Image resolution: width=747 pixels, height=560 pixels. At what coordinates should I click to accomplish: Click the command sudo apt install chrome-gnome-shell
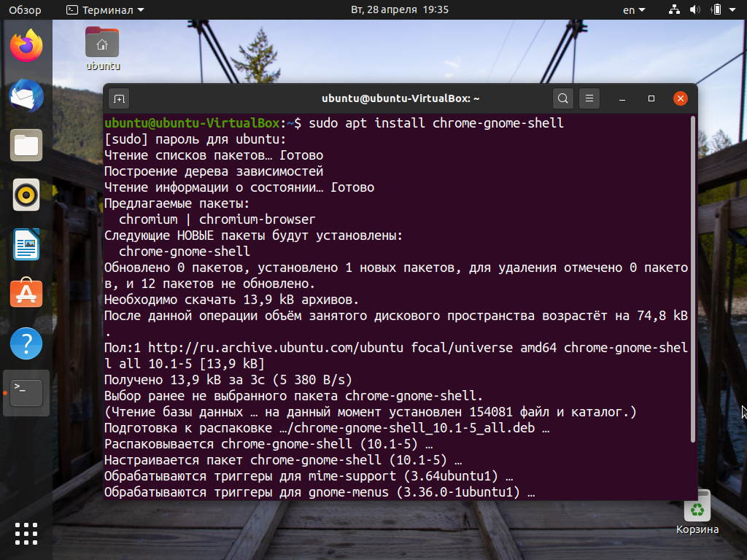(x=436, y=123)
